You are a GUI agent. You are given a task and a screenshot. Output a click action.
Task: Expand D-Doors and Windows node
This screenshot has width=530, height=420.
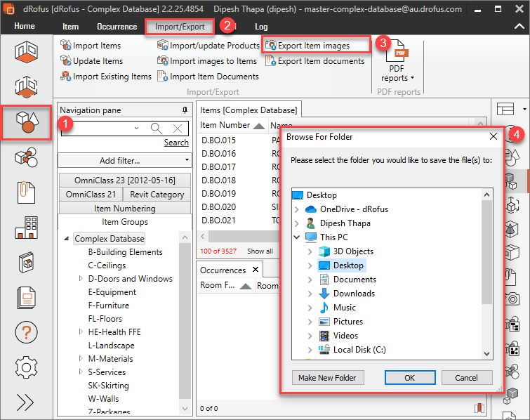tap(81, 278)
